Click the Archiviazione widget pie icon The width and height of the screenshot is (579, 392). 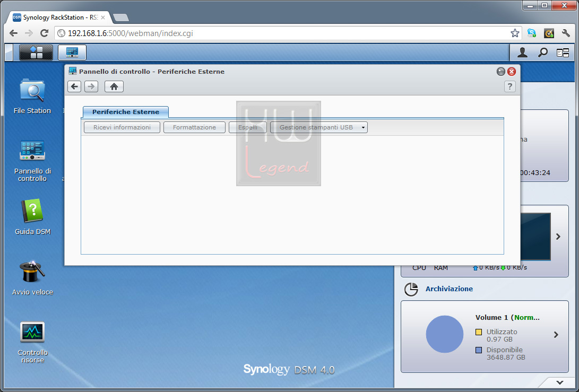(411, 290)
